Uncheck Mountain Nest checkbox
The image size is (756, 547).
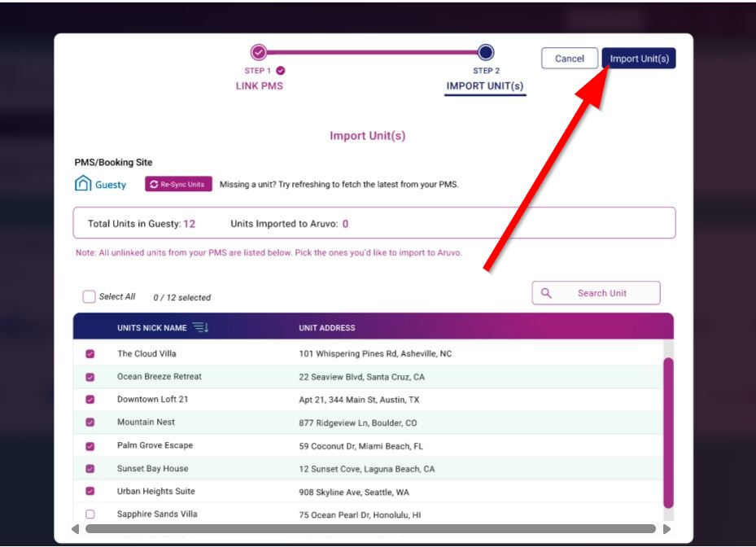tap(90, 422)
